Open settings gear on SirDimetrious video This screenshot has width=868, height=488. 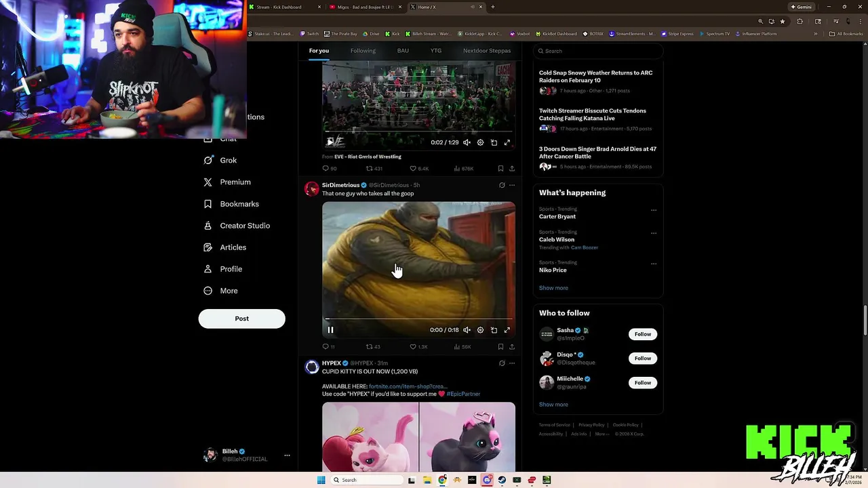click(480, 330)
